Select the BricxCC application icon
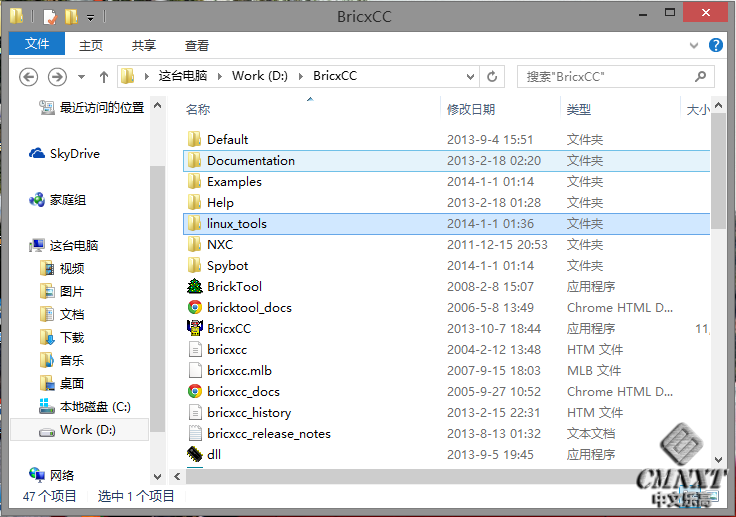The width and height of the screenshot is (736, 517). tap(194, 328)
